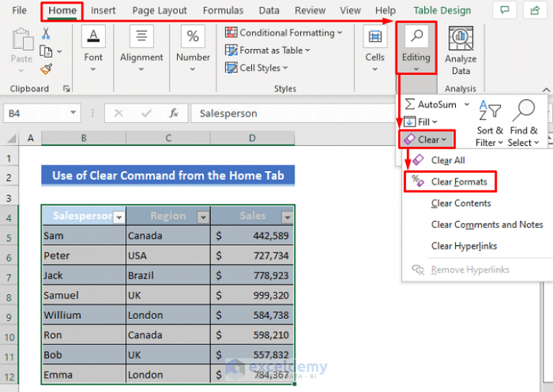Click the Cut scissors icon
This screenshot has width=553, height=392.
tap(46, 34)
